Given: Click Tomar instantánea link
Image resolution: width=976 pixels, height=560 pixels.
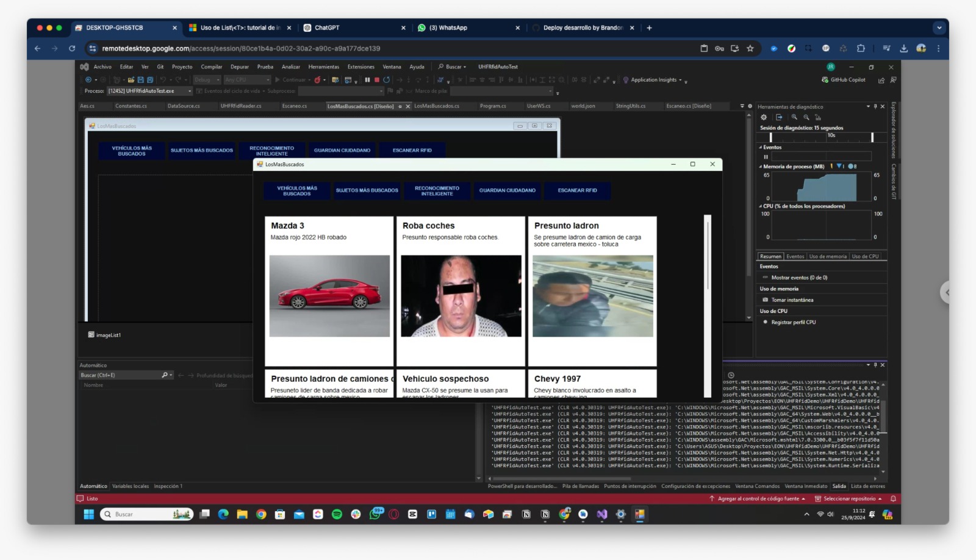Looking at the screenshot, I should pyautogui.click(x=792, y=300).
